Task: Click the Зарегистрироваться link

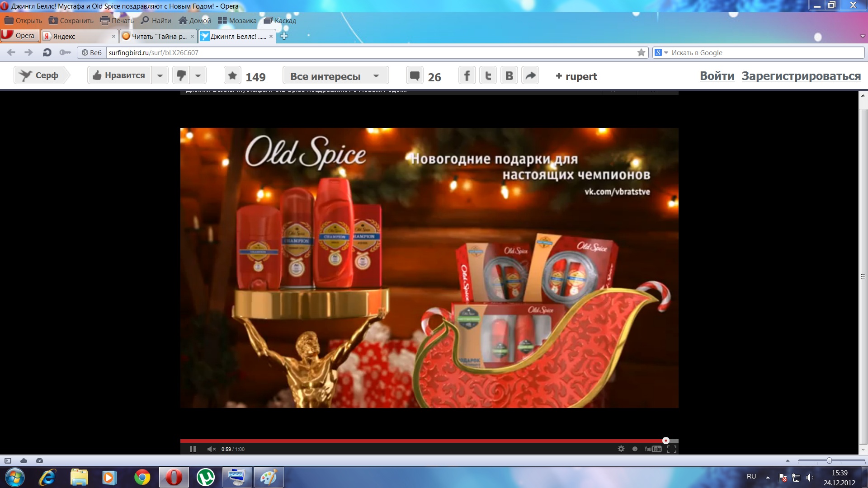Action: pyautogui.click(x=801, y=76)
